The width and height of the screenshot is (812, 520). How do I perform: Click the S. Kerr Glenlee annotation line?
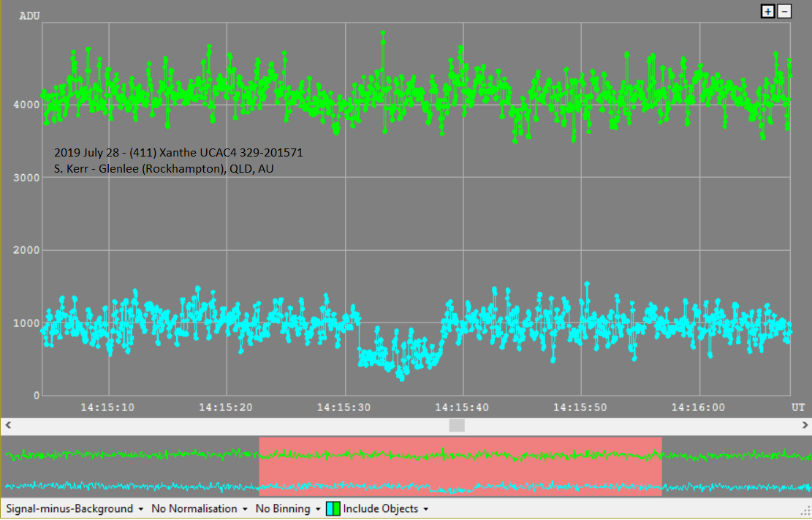click(164, 169)
